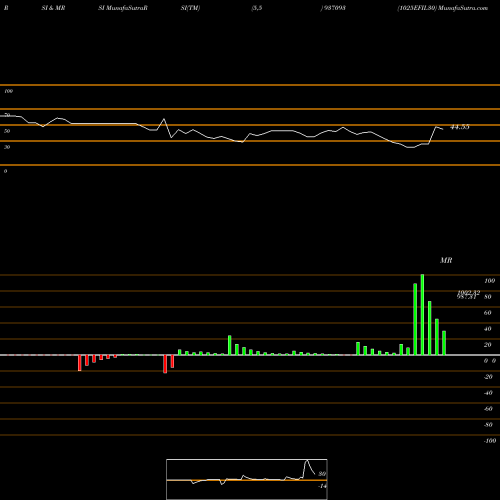500x500 pixels.
Task: Click the MunafaSutra.com title text at top right
Action: (463, 8)
